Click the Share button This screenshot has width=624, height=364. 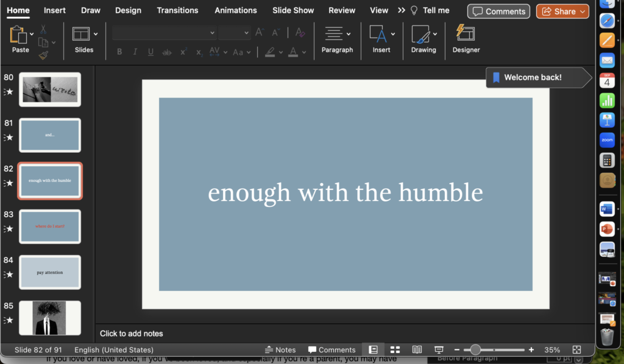click(x=562, y=12)
